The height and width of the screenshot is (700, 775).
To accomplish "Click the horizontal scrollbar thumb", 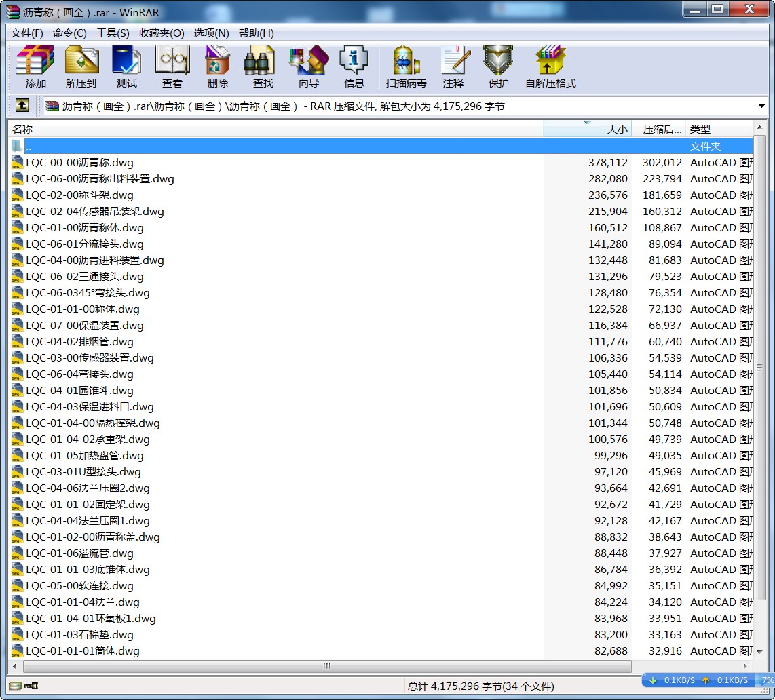I will click(326, 666).
